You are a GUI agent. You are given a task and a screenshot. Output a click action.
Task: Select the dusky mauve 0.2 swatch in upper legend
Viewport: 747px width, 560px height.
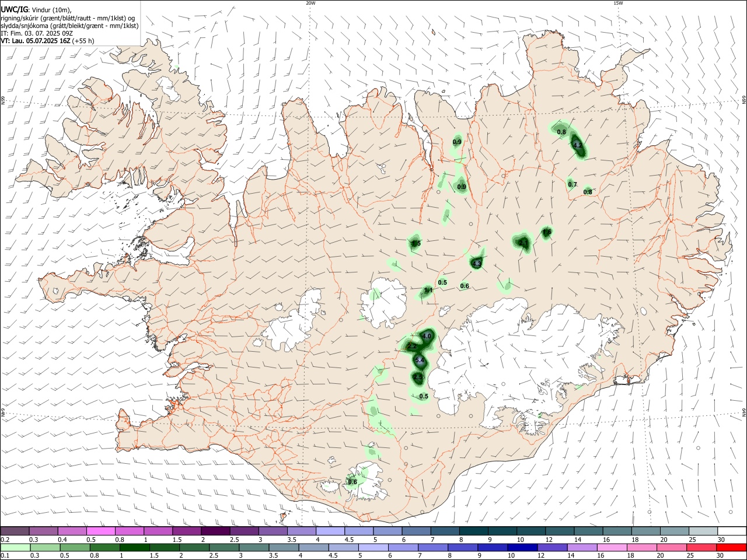pos(15,531)
